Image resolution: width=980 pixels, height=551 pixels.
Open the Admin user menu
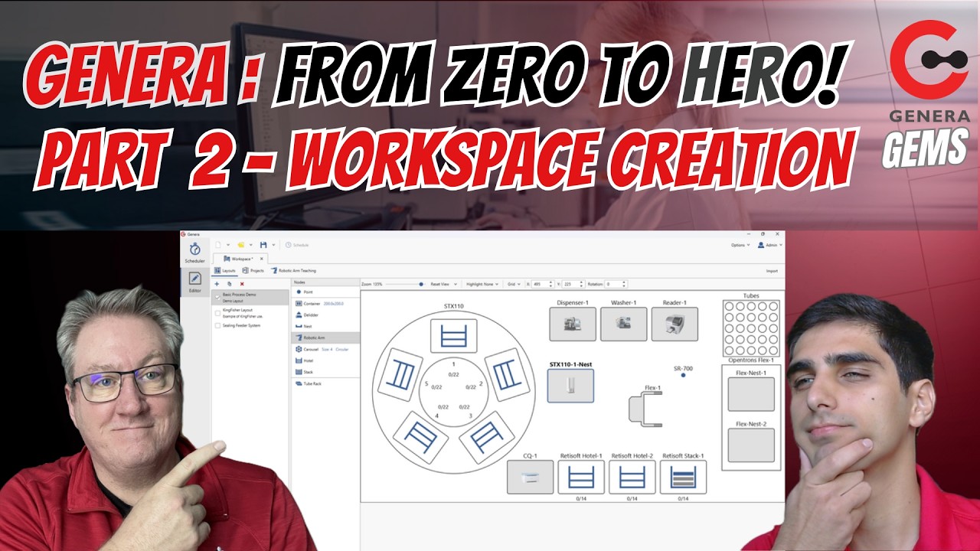tap(770, 245)
